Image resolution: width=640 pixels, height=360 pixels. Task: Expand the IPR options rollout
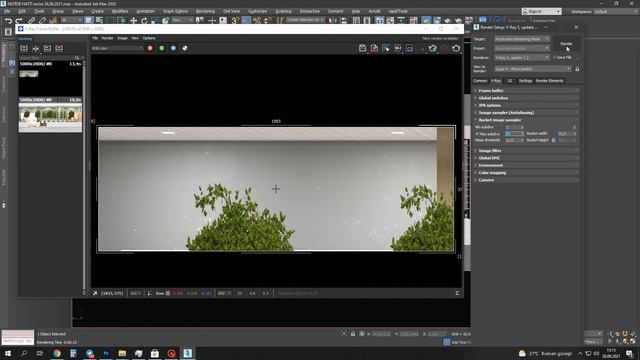click(x=526, y=105)
